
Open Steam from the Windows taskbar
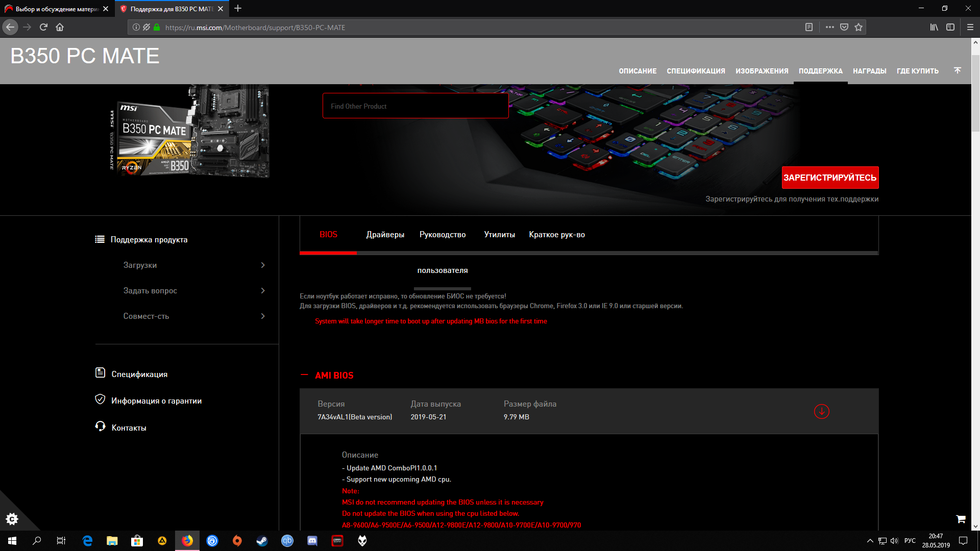262,541
